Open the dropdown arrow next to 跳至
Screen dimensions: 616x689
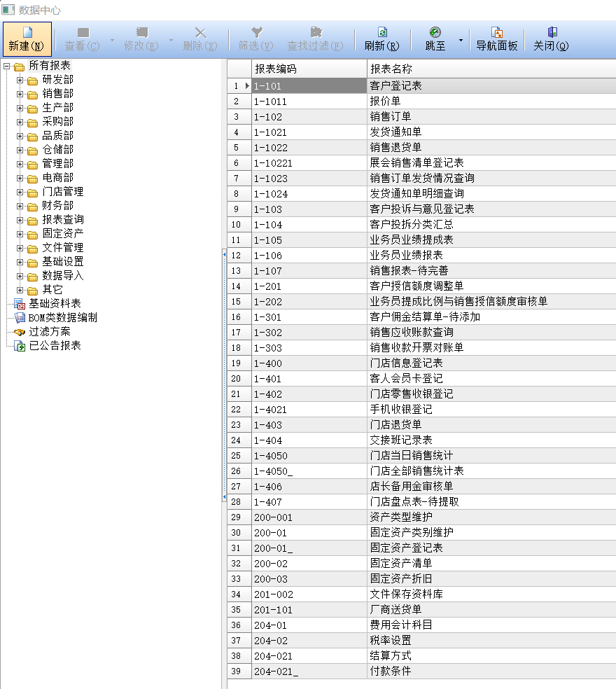coord(461,40)
